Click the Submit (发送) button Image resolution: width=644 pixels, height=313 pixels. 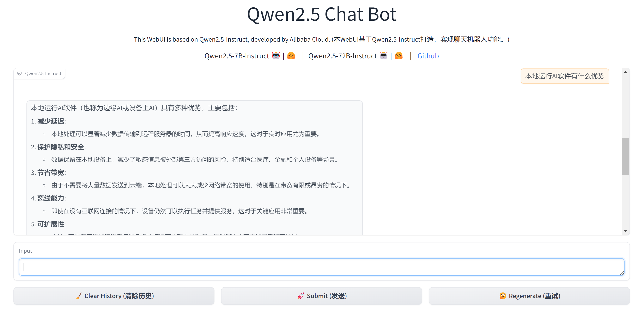pos(322,296)
